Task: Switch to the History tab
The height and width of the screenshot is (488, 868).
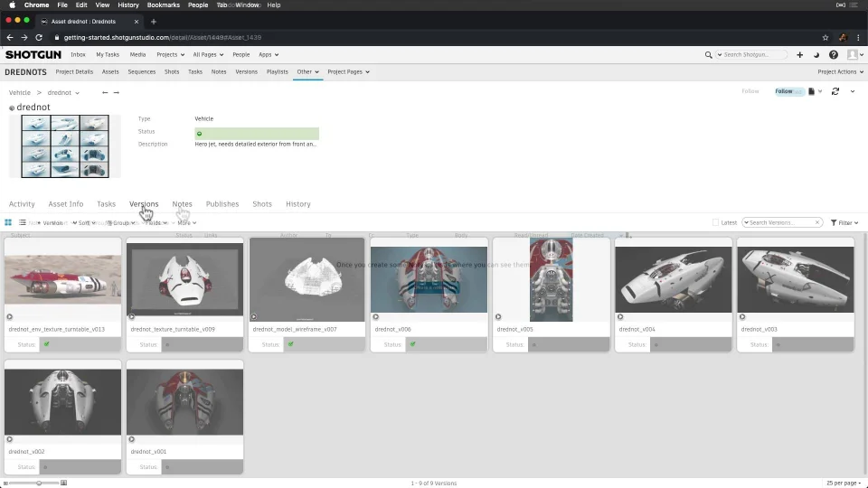Action: [x=298, y=204]
